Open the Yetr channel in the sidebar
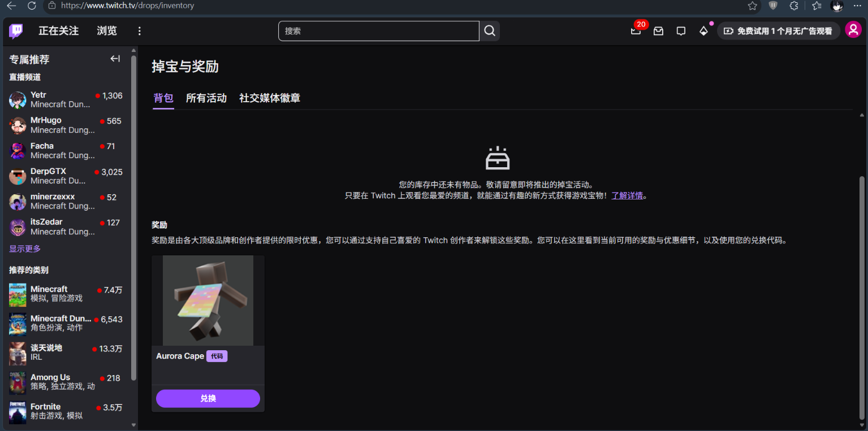868x431 pixels. pos(66,100)
